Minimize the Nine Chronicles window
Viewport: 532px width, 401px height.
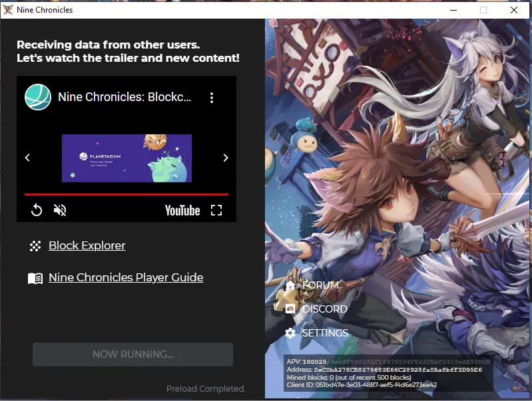pos(453,10)
